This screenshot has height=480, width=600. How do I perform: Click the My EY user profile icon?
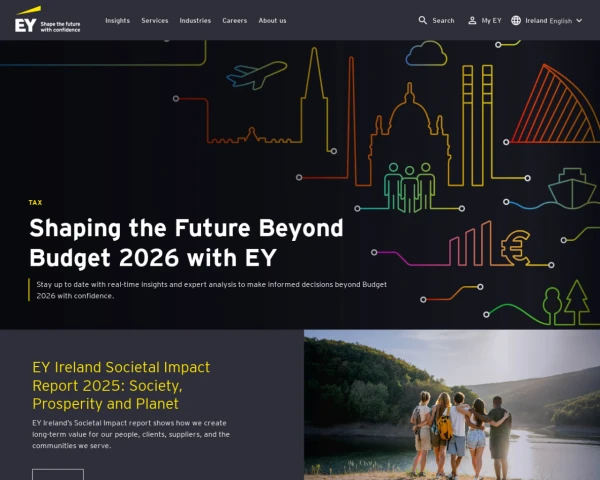point(472,20)
